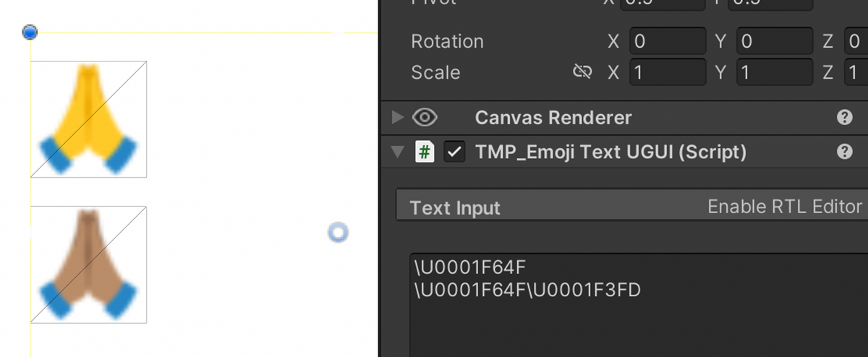The image size is (868, 357).
Task: Click the TMP_Emoji script icon
Action: [425, 152]
